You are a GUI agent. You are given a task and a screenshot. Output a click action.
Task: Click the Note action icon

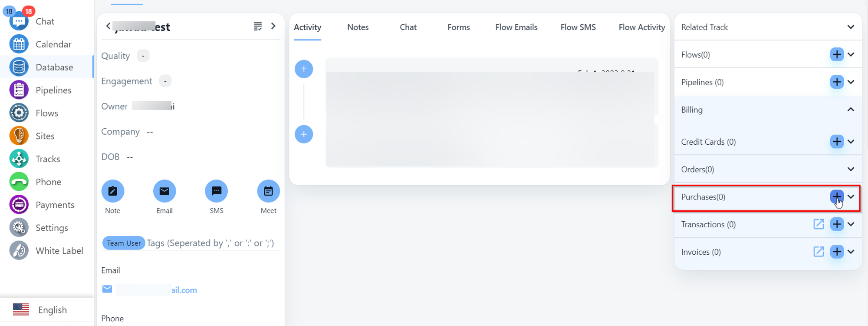113,191
